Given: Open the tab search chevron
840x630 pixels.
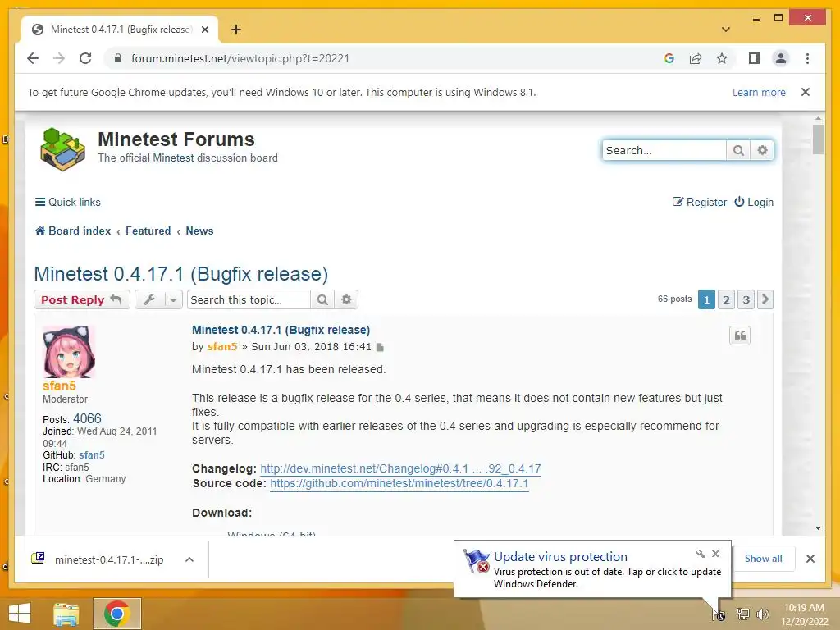Looking at the screenshot, I should 726,30.
